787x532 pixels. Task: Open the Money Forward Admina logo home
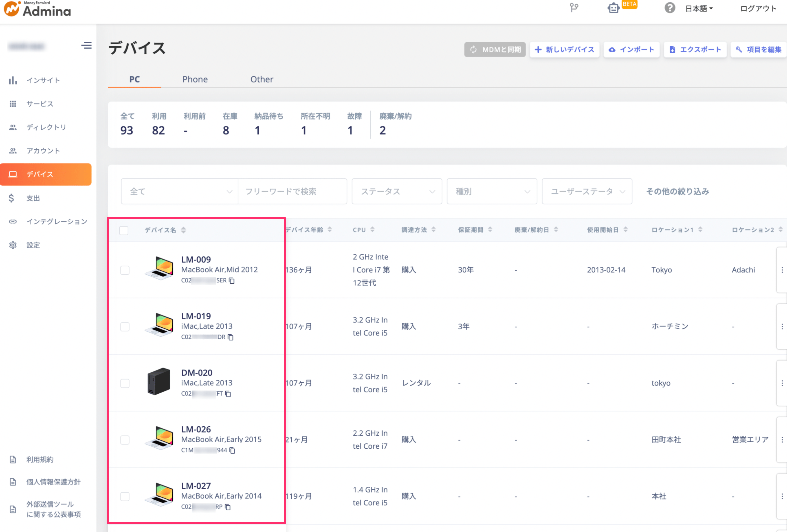point(37,9)
